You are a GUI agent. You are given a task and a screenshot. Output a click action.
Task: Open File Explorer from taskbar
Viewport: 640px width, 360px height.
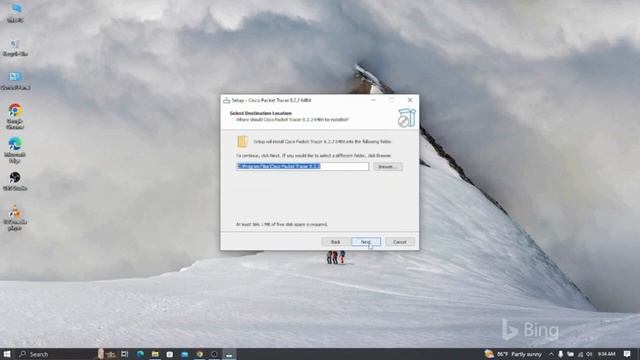click(x=155, y=354)
